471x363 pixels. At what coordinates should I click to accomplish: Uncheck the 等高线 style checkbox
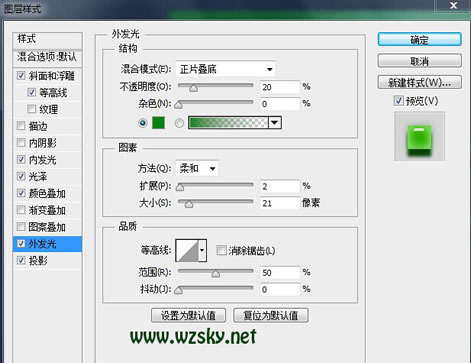click(31, 92)
